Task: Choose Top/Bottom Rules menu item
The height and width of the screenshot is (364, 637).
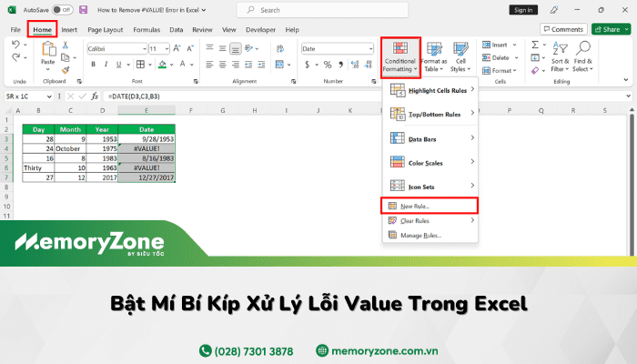Action: (x=430, y=114)
